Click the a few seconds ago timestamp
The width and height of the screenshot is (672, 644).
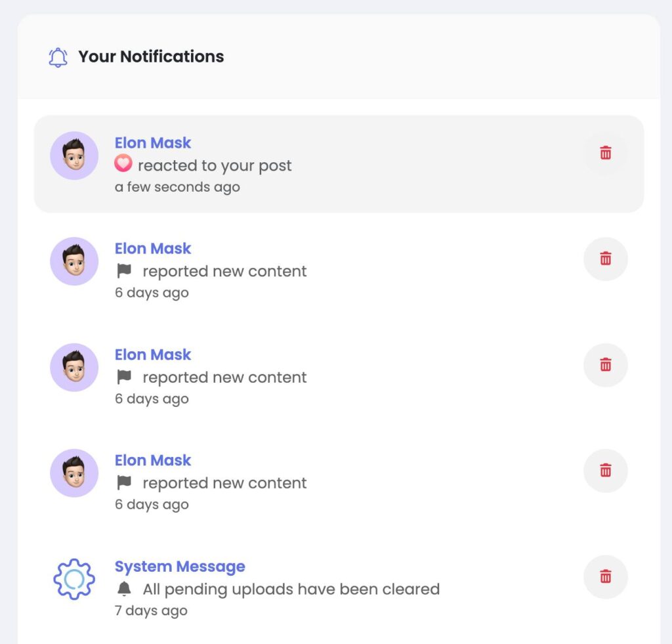click(177, 187)
